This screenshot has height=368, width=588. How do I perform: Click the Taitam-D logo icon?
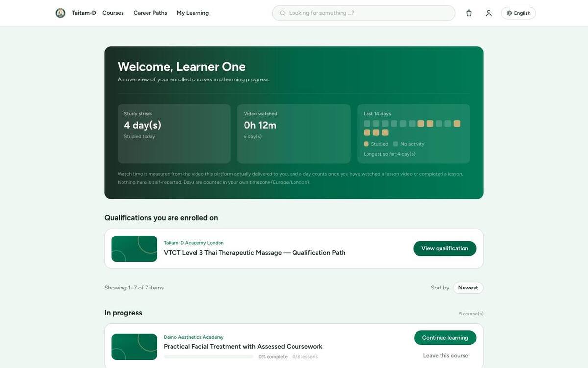(x=60, y=13)
